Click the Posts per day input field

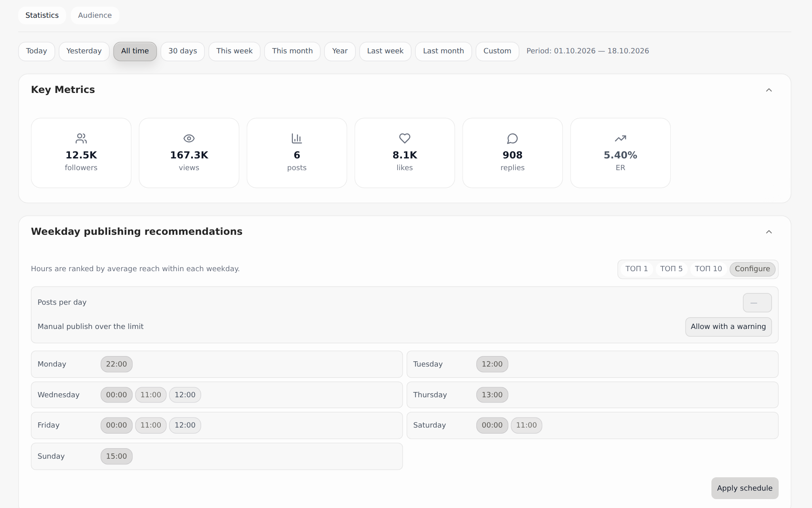tap(757, 303)
